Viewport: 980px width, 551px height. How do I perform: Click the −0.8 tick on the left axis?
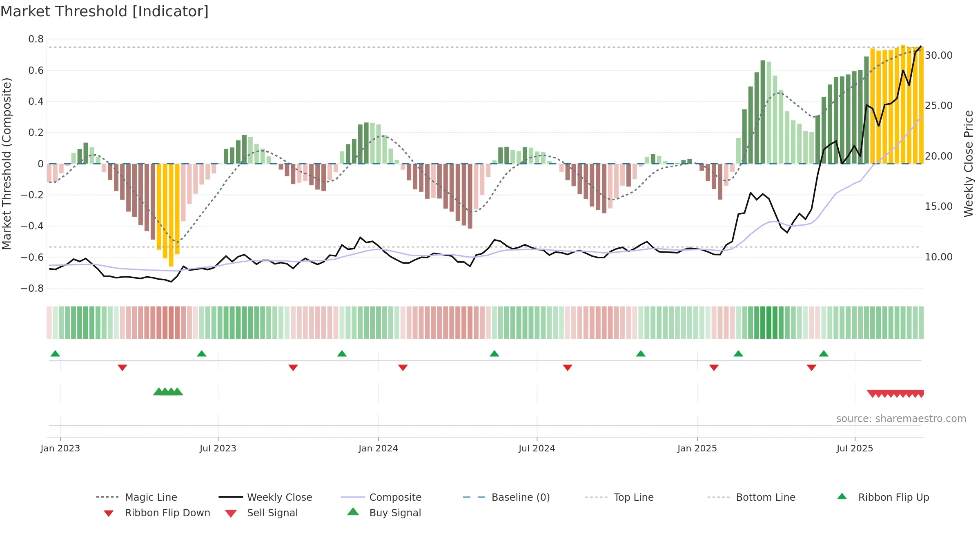32,288
